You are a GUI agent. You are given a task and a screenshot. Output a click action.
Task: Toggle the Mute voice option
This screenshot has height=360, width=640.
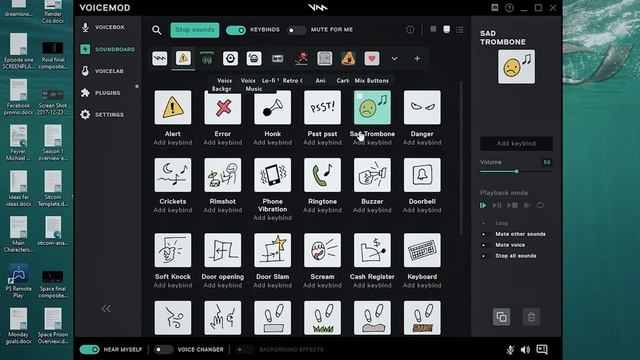pos(485,245)
